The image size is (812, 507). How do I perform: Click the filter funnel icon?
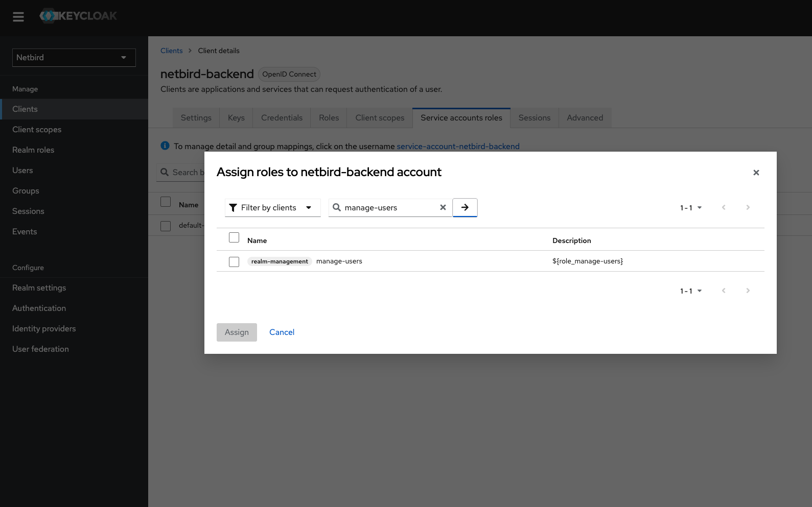click(233, 208)
